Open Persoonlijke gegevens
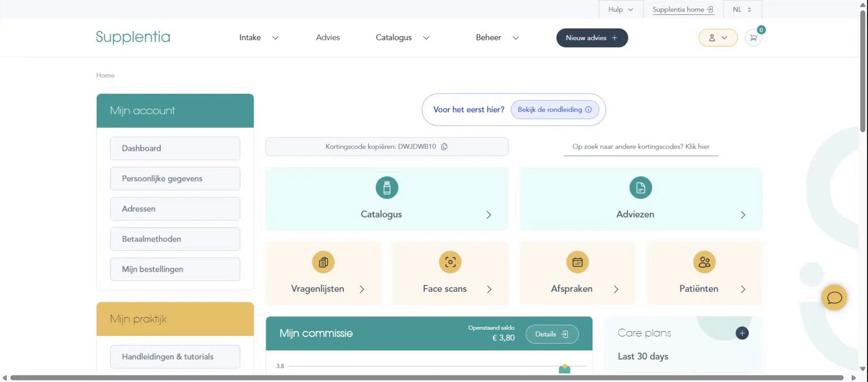The width and height of the screenshot is (868, 382). 175,179
